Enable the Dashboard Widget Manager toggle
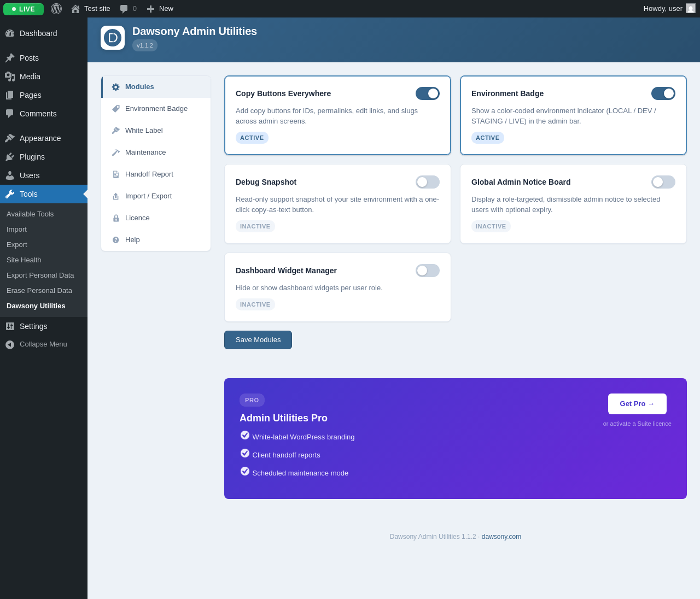The height and width of the screenshot is (599, 700). pyautogui.click(x=428, y=271)
